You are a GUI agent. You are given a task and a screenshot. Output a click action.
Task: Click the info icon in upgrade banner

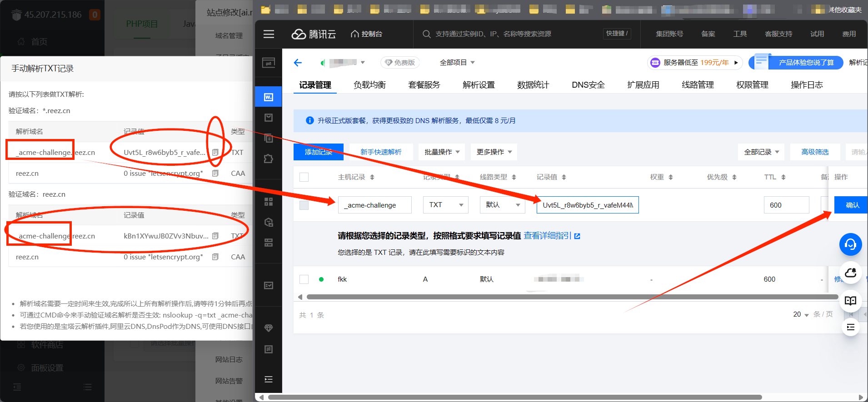pos(310,120)
